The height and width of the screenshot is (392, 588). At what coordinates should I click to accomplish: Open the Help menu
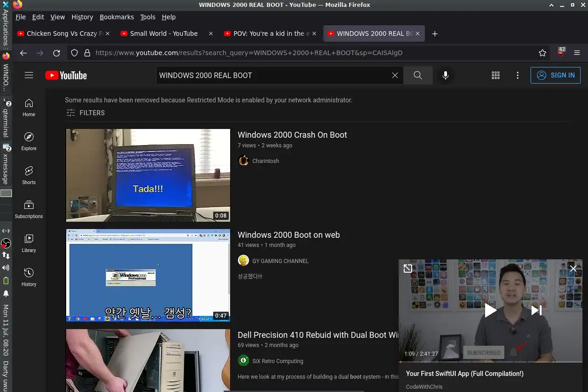tap(169, 17)
